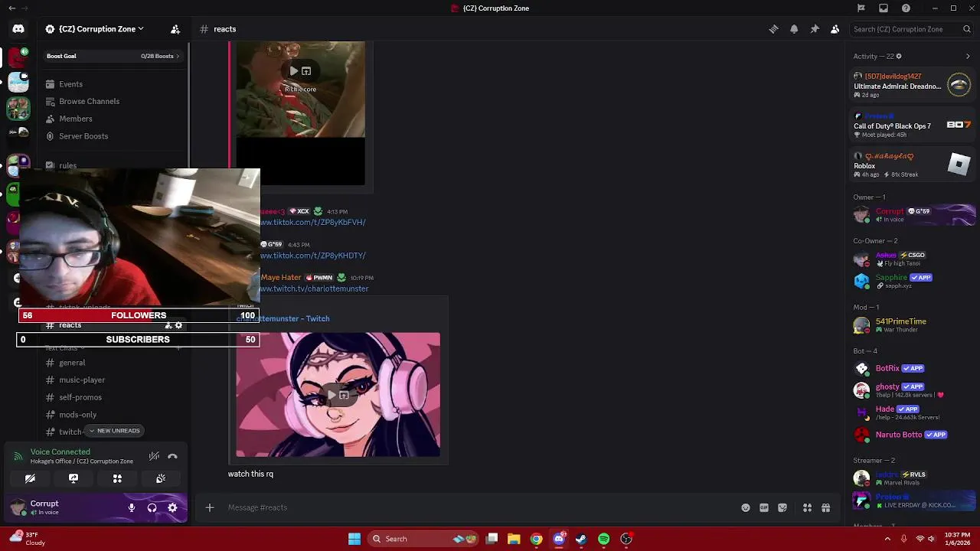Select the mods-only channel
This screenshot has height=551, width=980.
77,415
